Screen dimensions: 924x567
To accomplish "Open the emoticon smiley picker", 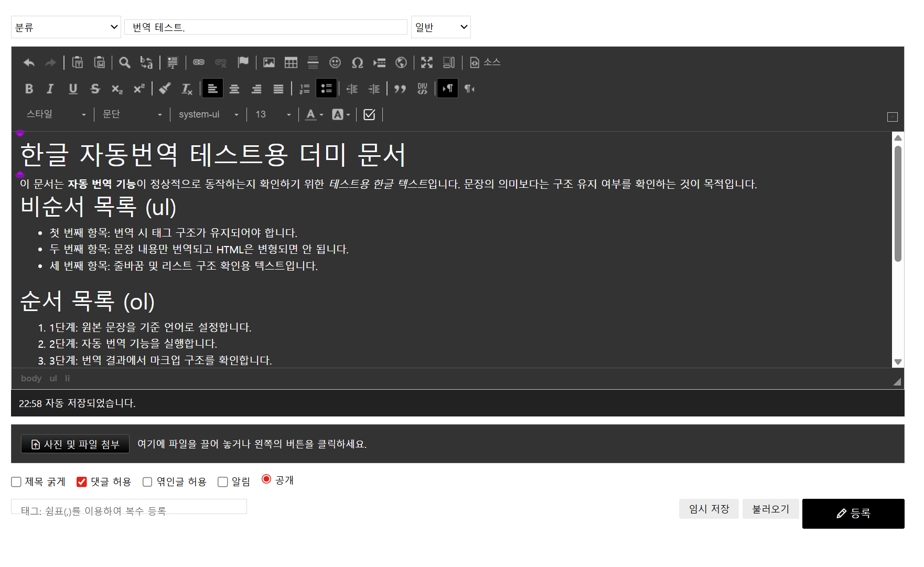I will point(335,63).
